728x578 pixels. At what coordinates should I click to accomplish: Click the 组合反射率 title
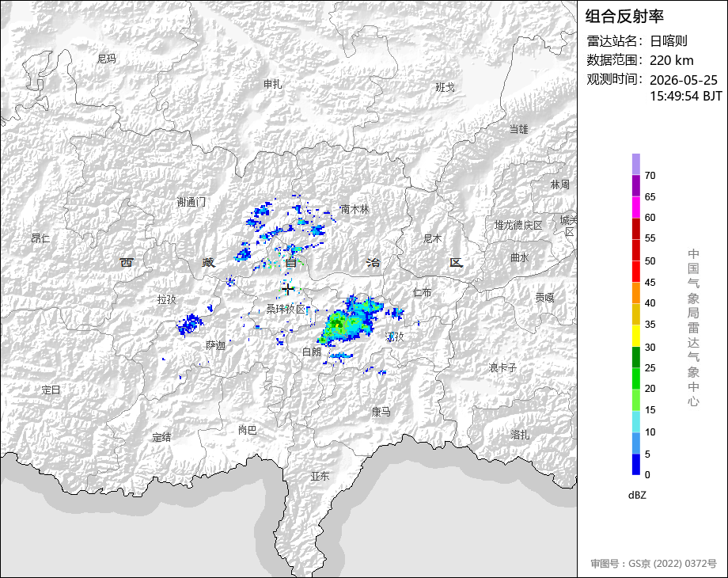624,17
